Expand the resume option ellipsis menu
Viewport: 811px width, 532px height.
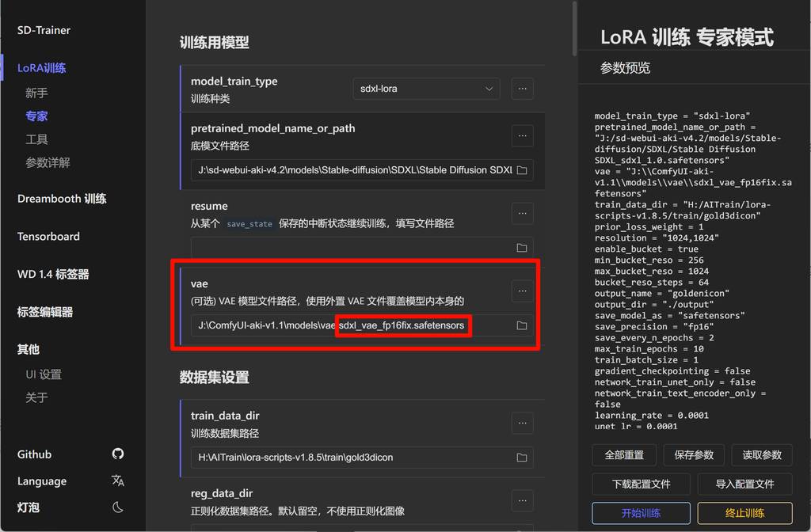pos(522,213)
